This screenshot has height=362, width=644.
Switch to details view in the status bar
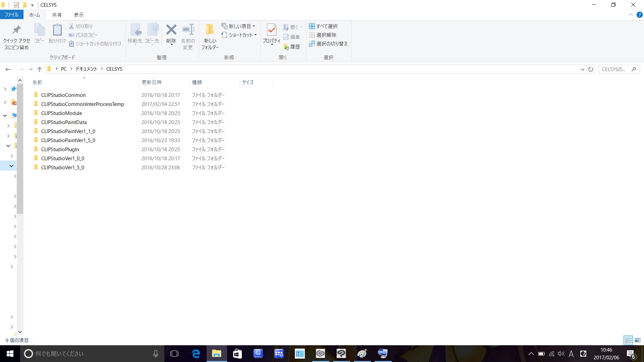628,340
